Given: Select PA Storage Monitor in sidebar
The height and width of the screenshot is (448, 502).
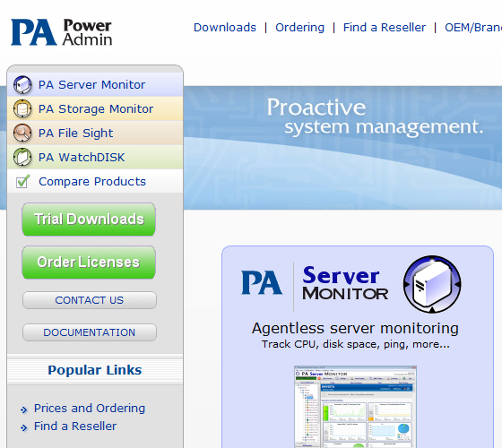Looking at the screenshot, I should click(95, 108).
